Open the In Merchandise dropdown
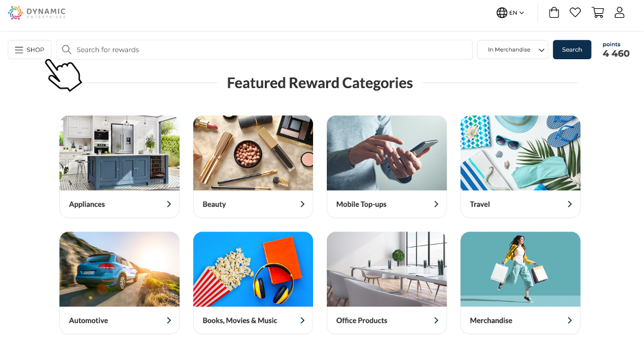This screenshot has width=644, height=352. coord(513,49)
